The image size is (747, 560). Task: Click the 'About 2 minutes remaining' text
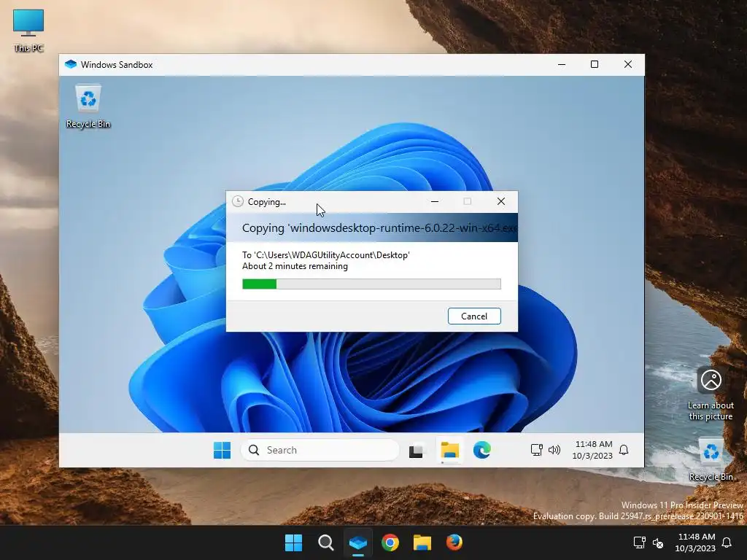pos(295,266)
